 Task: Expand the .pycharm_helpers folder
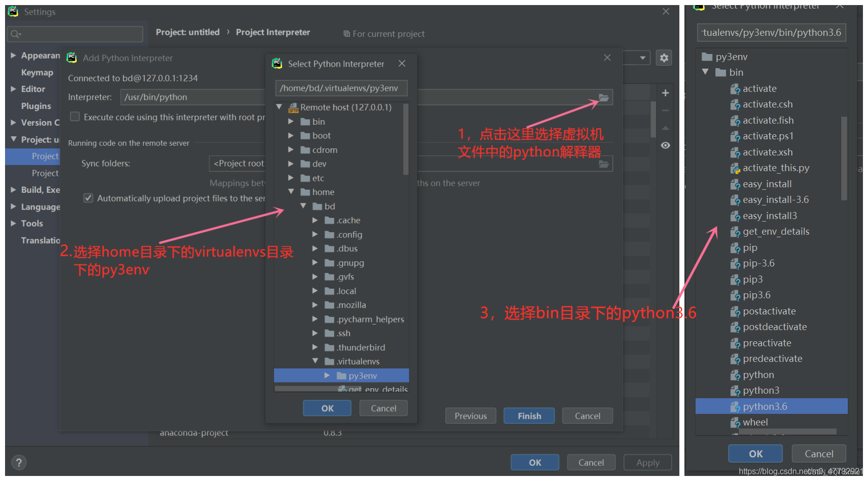pos(315,319)
